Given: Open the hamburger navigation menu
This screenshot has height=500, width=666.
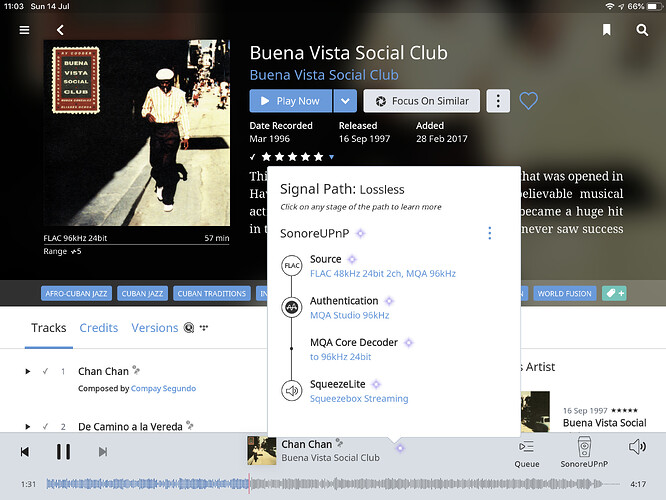Looking at the screenshot, I should click(x=24, y=31).
